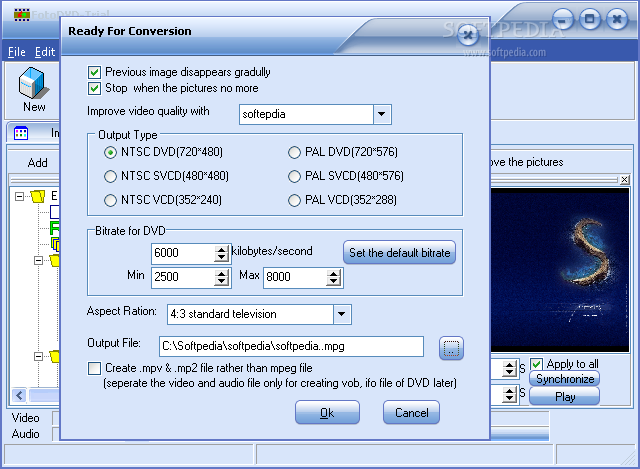640x469 pixels.
Task: Close the preview panel with X
Action: [624, 180]
